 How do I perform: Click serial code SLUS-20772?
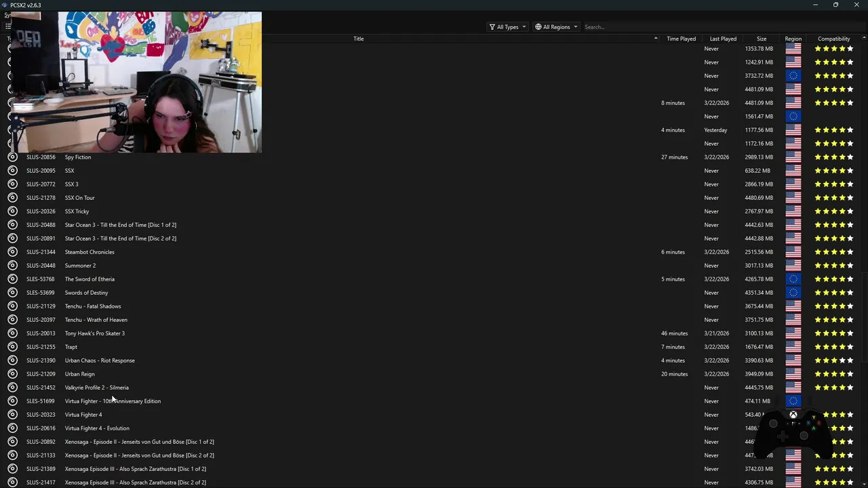pyautogui.click(x=41, y=184)
